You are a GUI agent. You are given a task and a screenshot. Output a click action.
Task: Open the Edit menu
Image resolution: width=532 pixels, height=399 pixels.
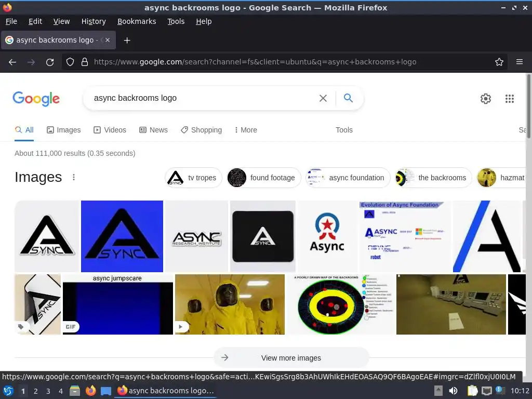35,21
